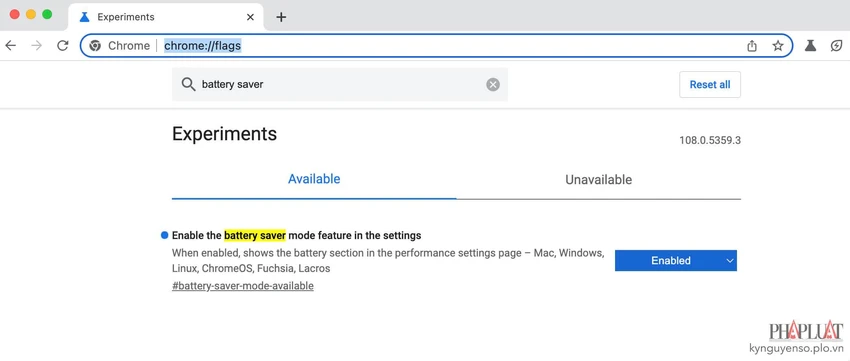850x361 pixels.
Task: Open the #battery-saver-mode-available link
Action: (x=243, y=286)
